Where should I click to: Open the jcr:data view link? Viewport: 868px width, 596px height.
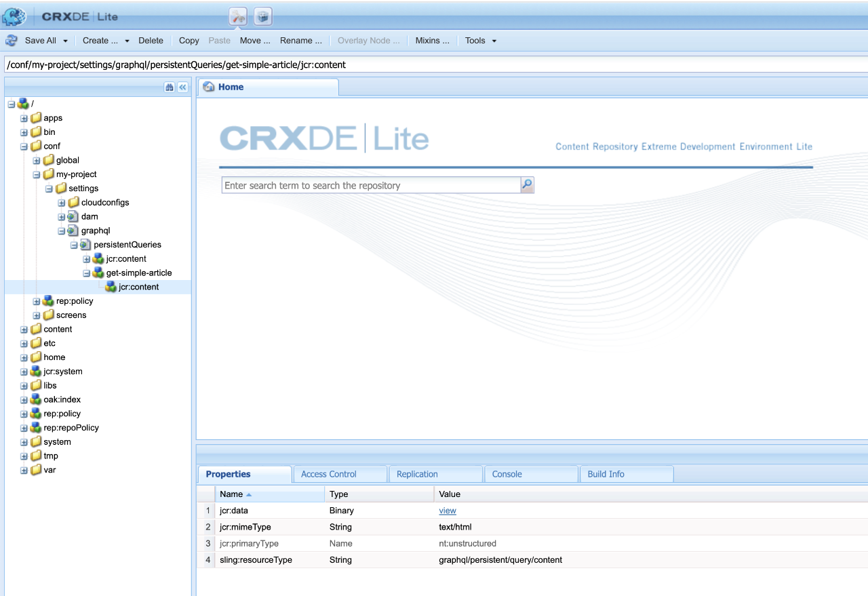click(448, 511)
